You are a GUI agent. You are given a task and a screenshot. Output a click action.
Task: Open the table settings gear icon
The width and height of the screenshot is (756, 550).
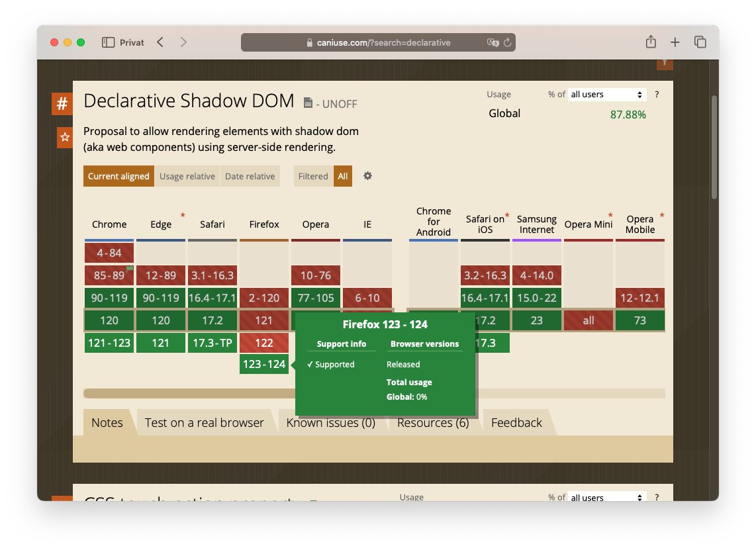367,176
